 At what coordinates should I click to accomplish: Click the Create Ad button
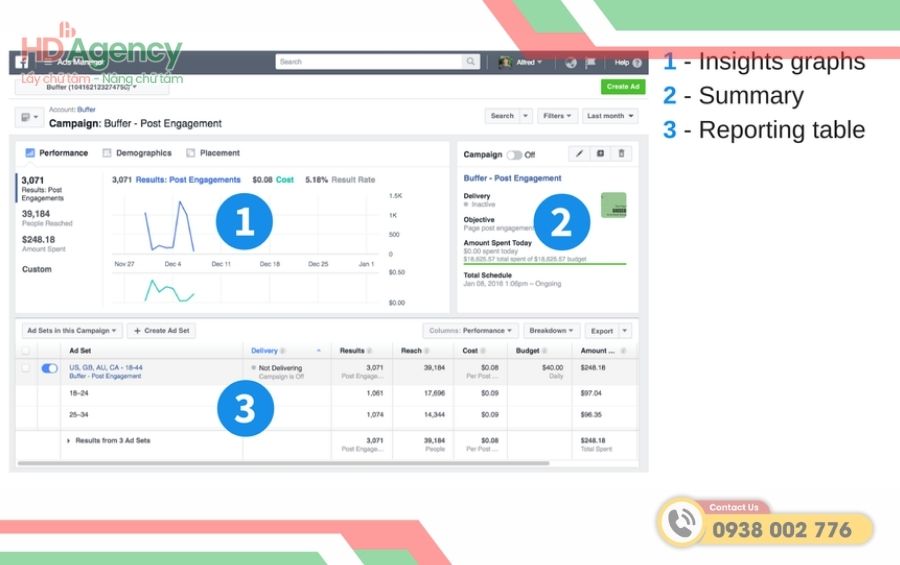(623, 87)
